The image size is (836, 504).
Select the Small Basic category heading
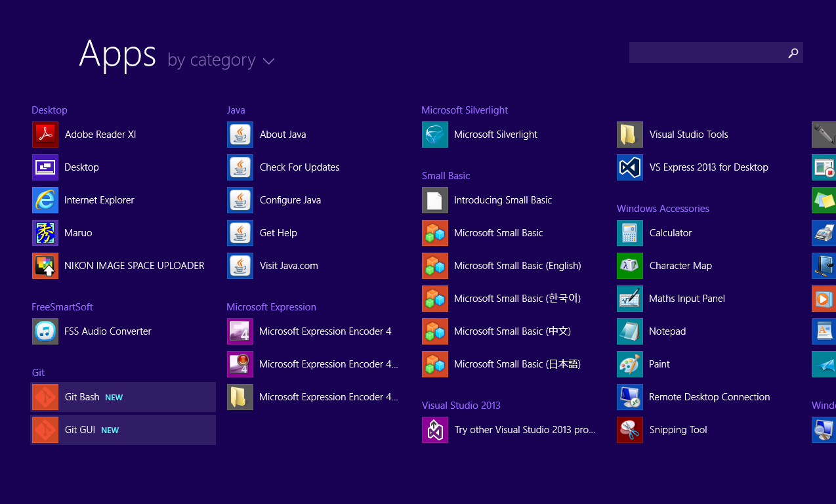tap(446, 176)
